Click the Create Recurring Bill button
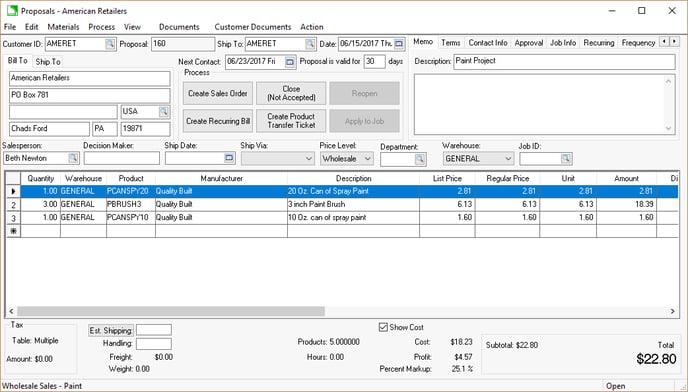Viewport: 688px width, 392px height. [218, 121]
